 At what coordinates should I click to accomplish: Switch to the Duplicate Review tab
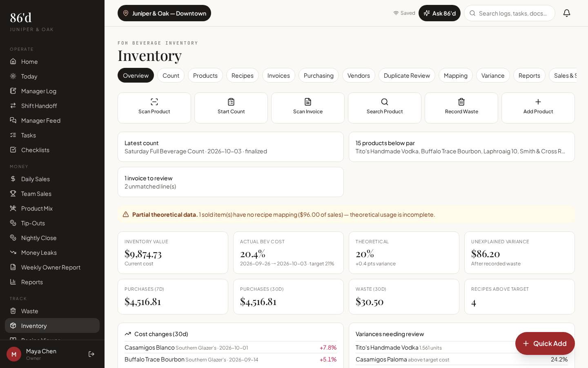click(407, 75)
